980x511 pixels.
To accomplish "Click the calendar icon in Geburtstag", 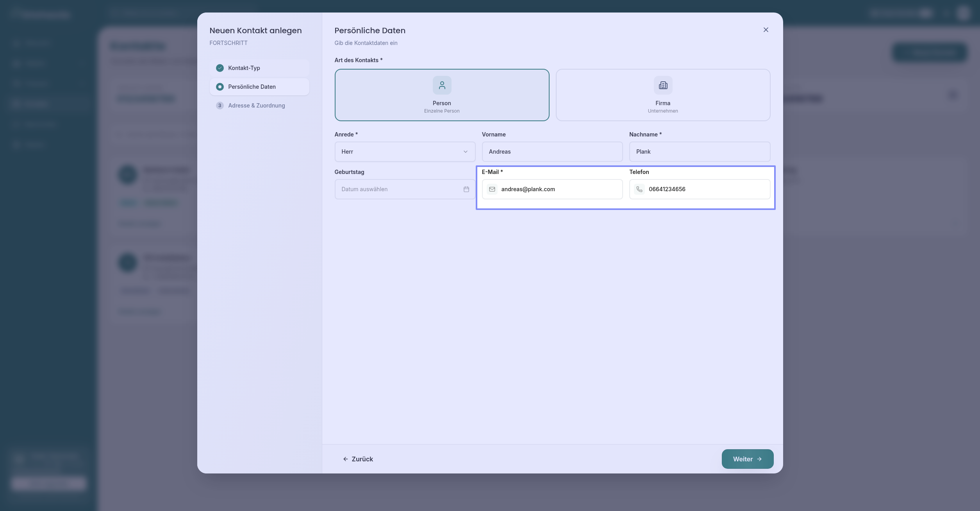I will tap(466, 189).
